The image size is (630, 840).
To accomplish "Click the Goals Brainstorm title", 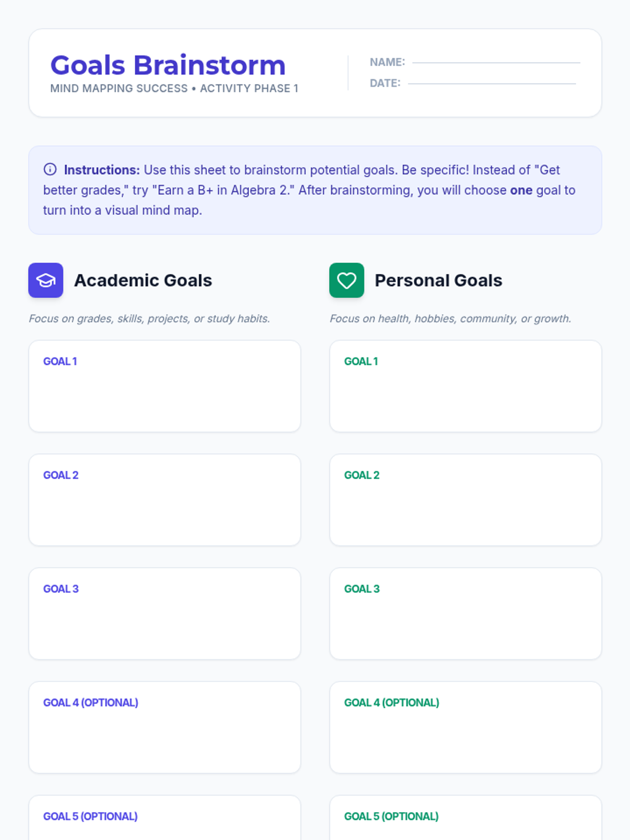I will click(x=167, y=66).
